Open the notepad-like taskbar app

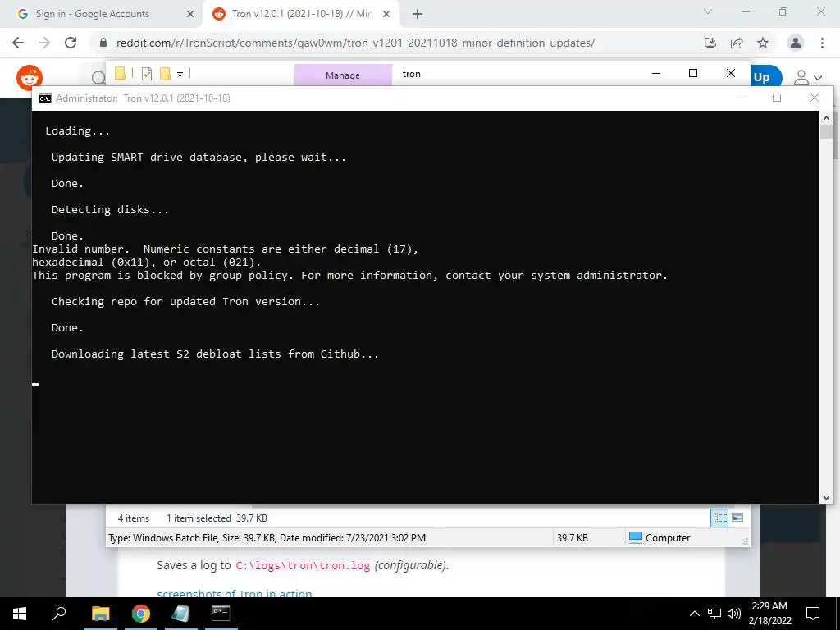click(x=180, y=614)
